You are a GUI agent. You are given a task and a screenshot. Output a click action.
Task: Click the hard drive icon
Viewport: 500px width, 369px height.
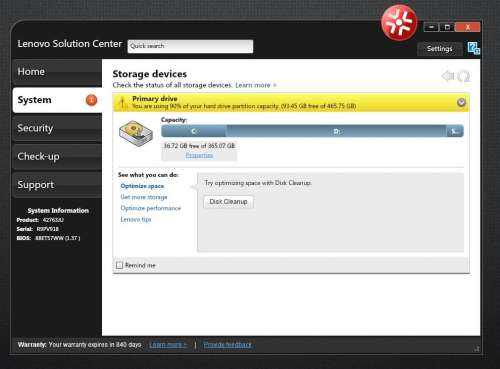(136, 133)
